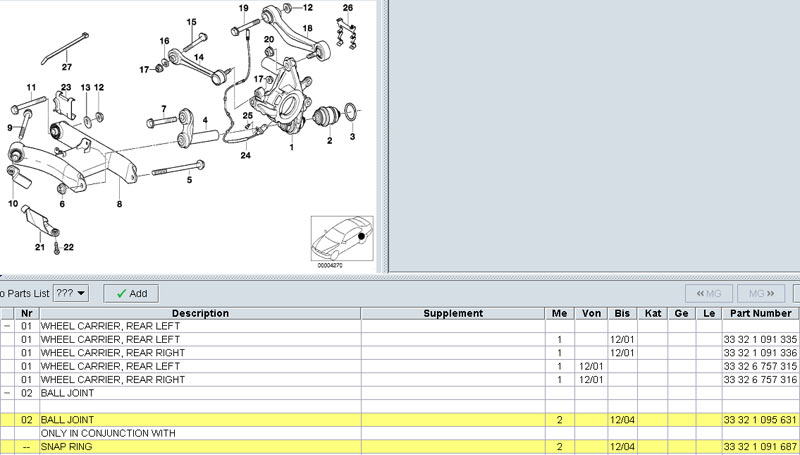Viewport: 800px width, 455px height.
Task: Select callout 3 ring in the diagram
Action: point(352,136)
